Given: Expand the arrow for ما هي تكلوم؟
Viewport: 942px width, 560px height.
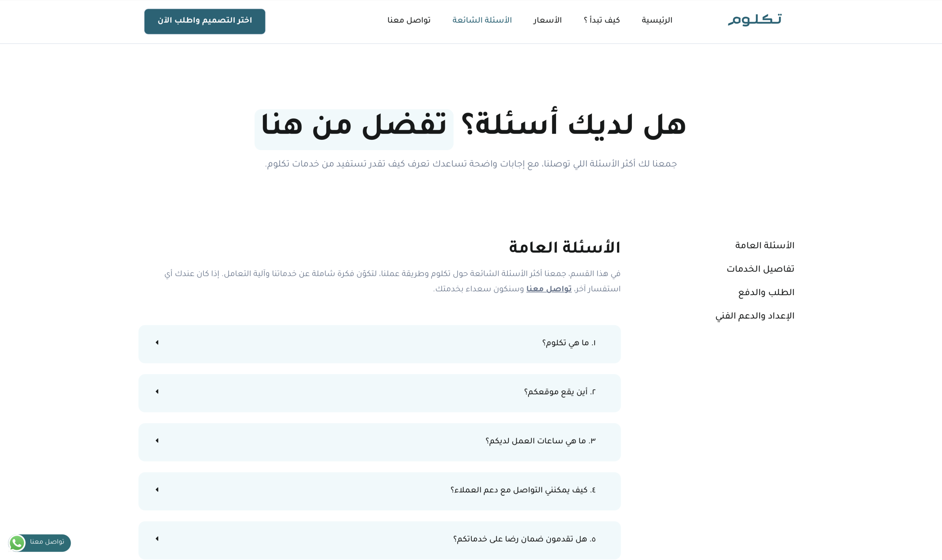Looking at the screenshot, I should pos(157,342).
